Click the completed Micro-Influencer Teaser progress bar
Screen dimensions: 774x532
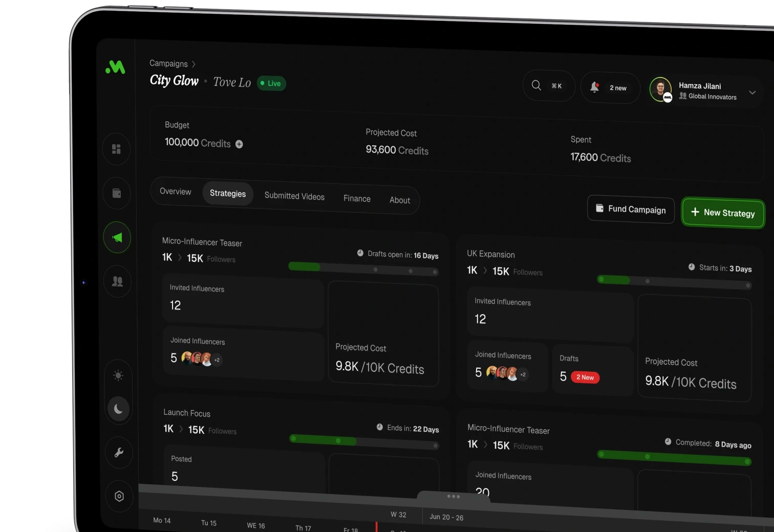pos(674,457)
